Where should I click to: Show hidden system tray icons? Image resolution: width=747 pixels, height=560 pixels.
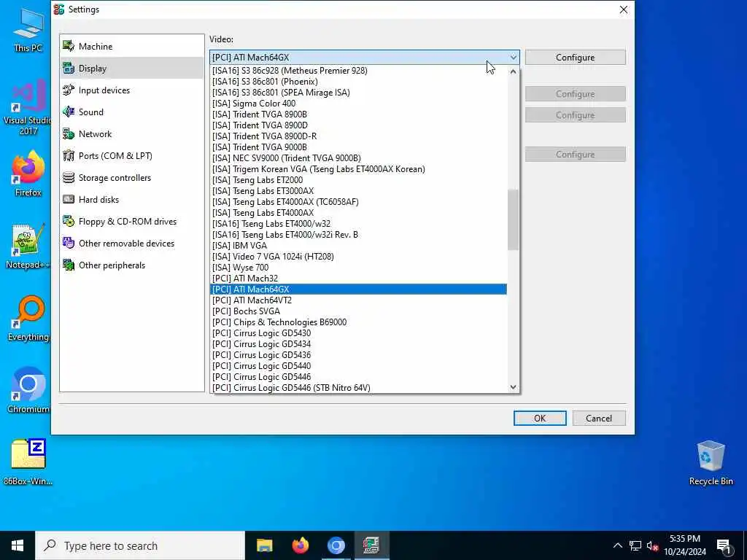pos(617,545)
